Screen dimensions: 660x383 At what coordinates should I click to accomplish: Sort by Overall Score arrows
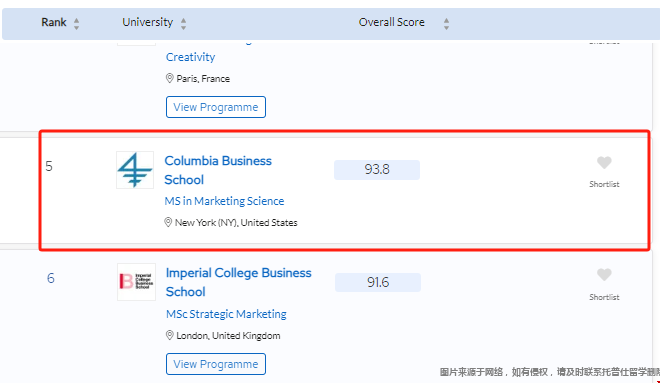tap(446, 23)
